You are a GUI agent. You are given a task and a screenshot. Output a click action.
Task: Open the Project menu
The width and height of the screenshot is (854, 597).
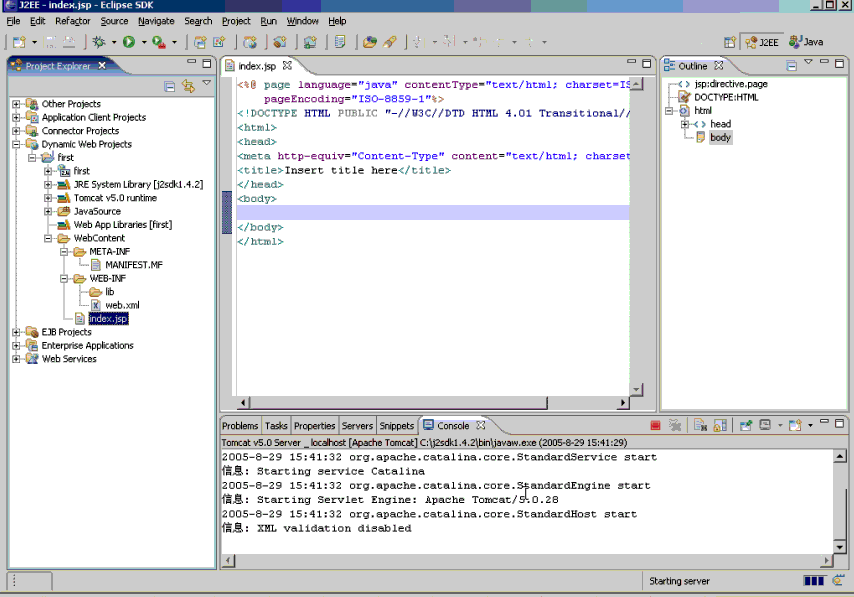pos(236,21)
